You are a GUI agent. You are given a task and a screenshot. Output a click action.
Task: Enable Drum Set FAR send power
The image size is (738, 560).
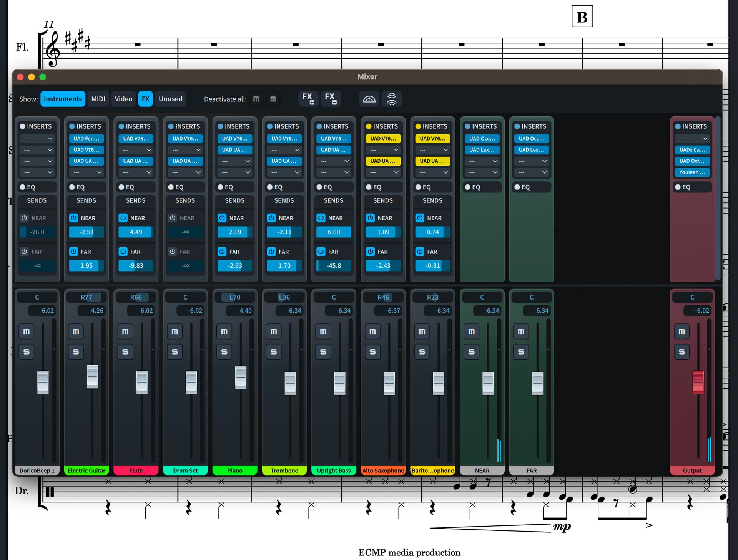pyautogui.click(x=173, y=252)
